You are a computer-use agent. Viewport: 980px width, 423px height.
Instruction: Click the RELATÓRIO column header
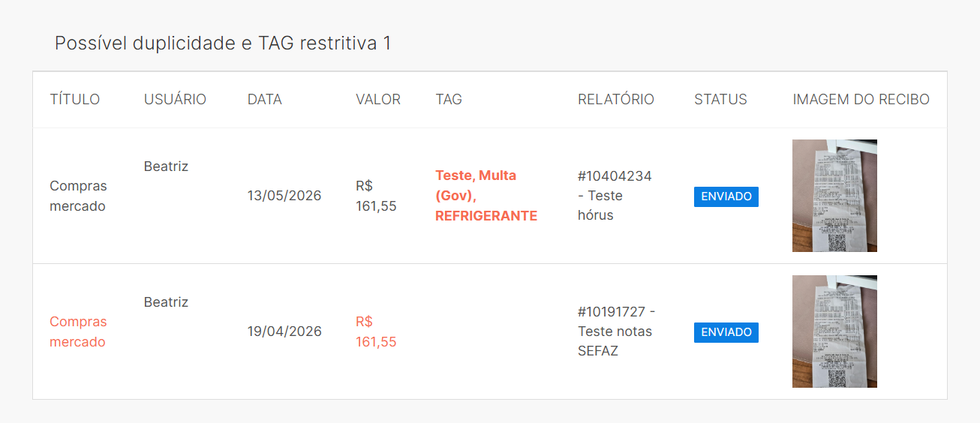(616, 99)
